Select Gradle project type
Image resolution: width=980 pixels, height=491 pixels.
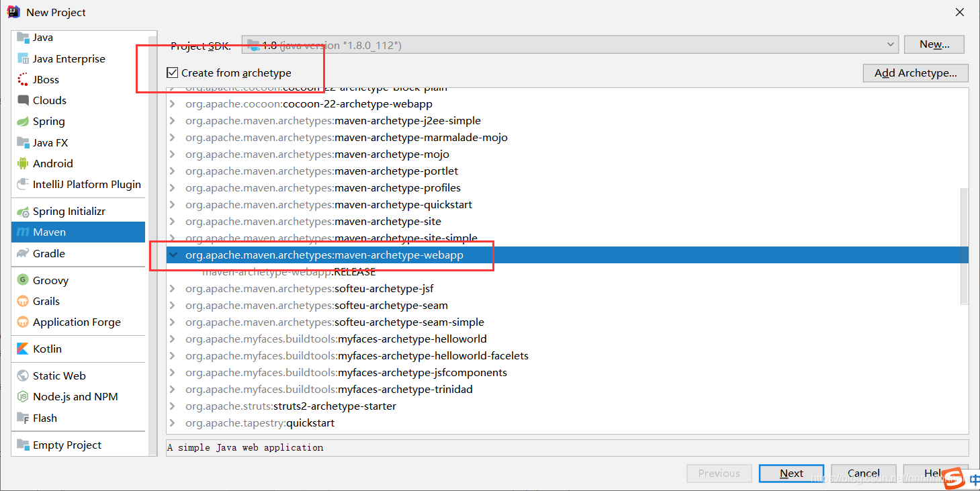pyautogui.click(x=78, y=253)
